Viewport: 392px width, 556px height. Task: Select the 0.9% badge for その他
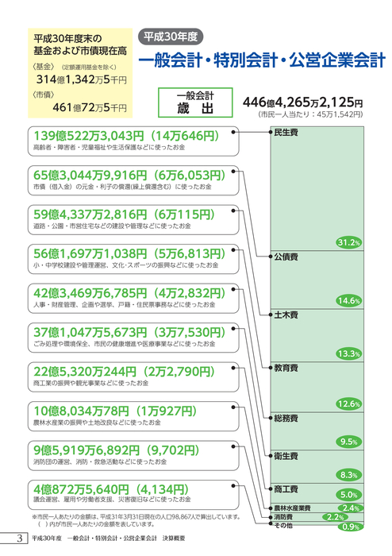tap(351, 527)
